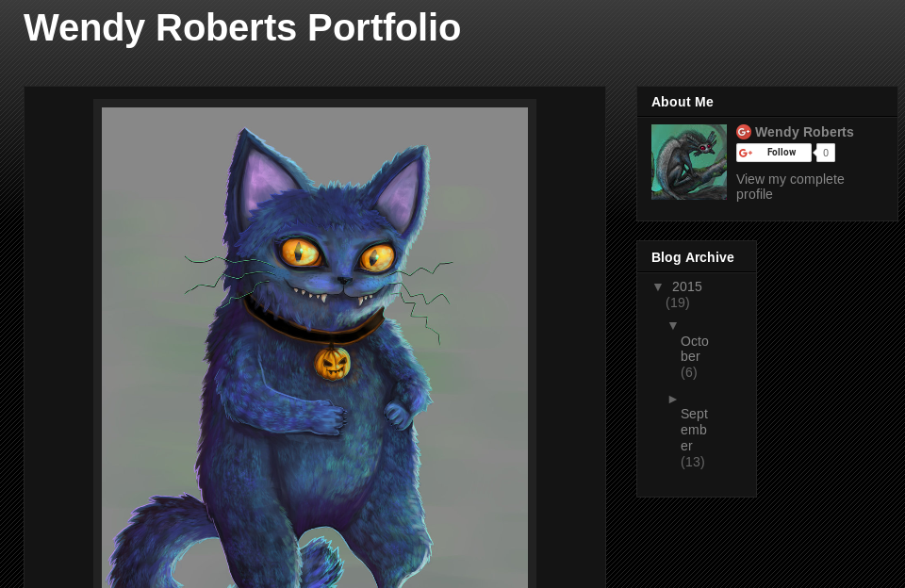The height and width of the screenshot is (588, 905).
Task: Open the blue cat artwork image
Action: [x=315, y=347]
